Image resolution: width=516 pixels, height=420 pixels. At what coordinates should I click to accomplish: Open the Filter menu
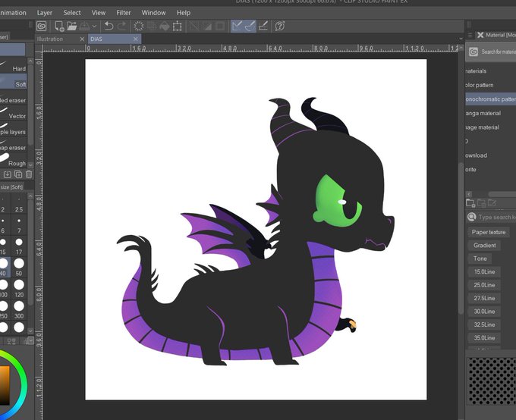pyautogui.click(x=124, y=13)
